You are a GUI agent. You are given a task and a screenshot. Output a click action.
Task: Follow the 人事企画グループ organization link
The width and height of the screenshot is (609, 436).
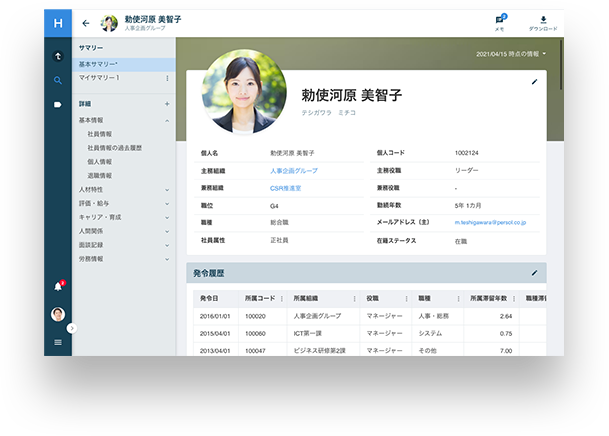point(294,171)
